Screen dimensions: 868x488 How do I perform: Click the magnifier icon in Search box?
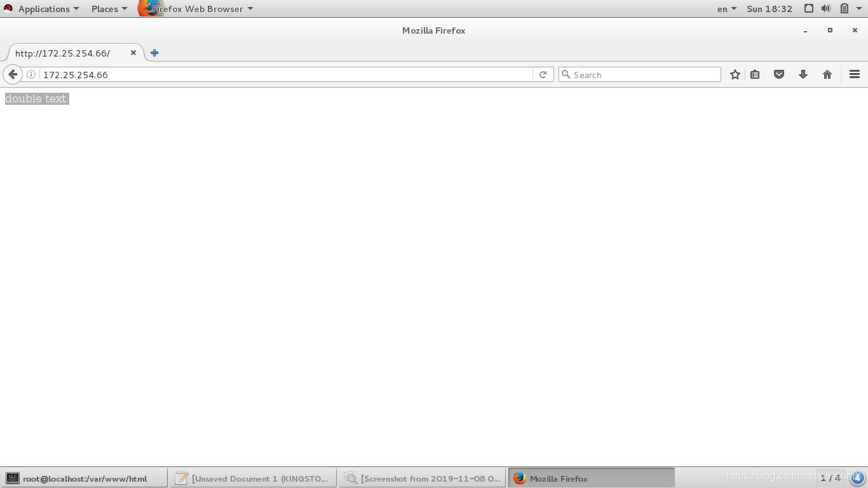pos(566,74)
